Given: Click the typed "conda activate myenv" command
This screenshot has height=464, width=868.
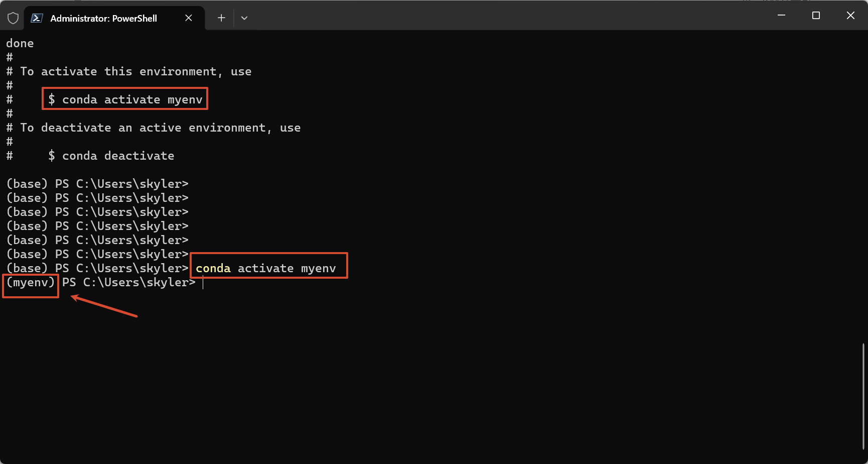Looking at the screenshot, I should click(266, 268).
